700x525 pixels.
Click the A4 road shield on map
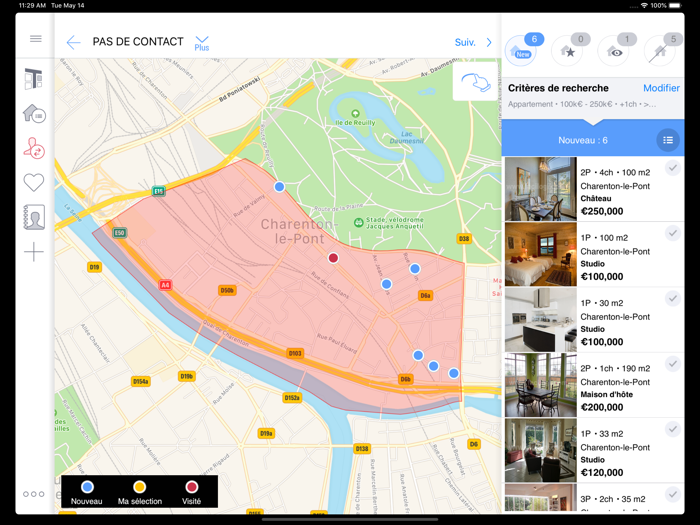coord(165,285)
